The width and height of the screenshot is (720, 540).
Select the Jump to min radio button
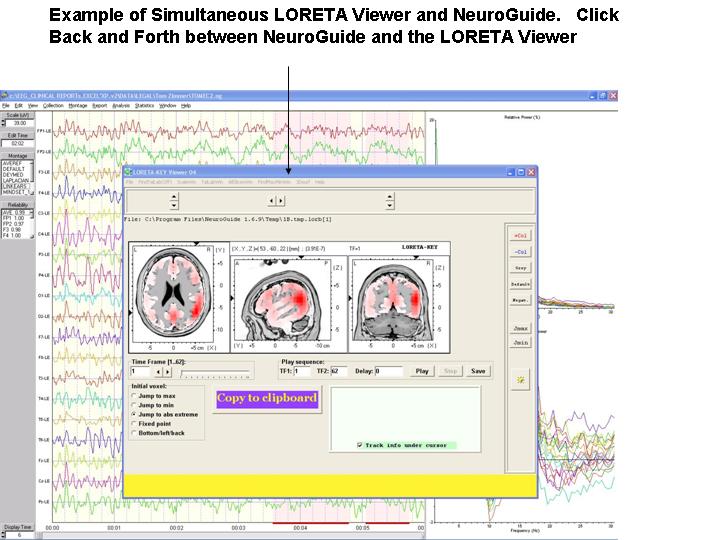click(x=134, y=405)
